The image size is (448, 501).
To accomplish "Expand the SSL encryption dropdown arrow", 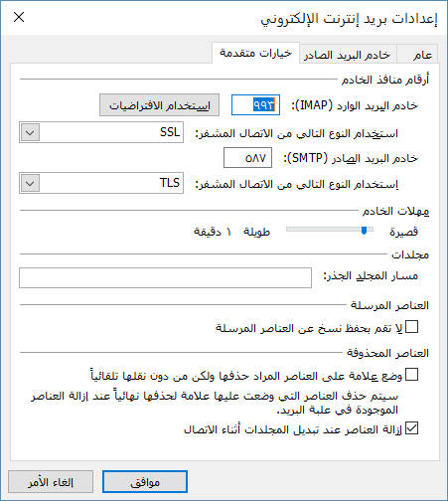I will tap(31, 132).
